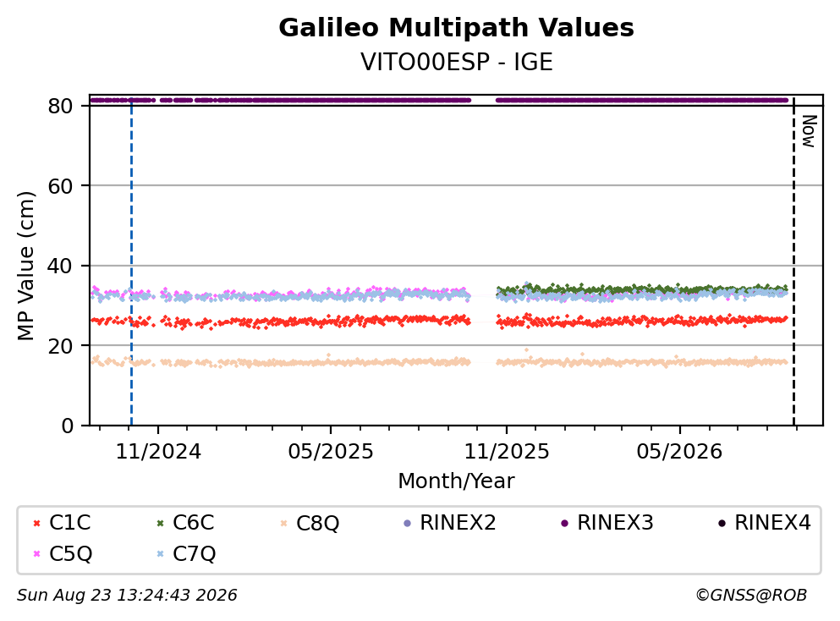
Task: Select the C1C legend label
Action: tap(69, 523)
